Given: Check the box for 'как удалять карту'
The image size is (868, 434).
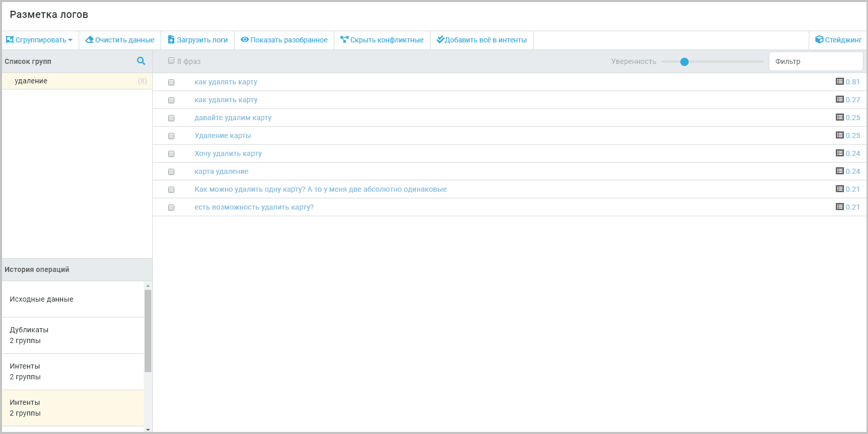Looking at the screenshot, I should [171, 82].
